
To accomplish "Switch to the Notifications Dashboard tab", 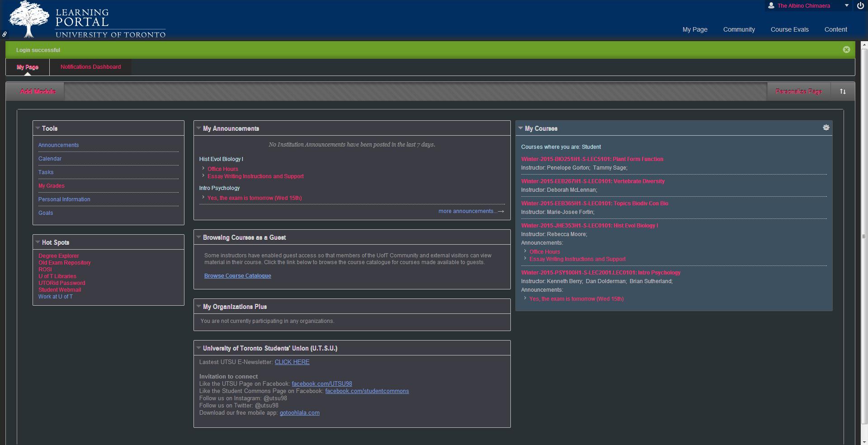I will [90, 67].
